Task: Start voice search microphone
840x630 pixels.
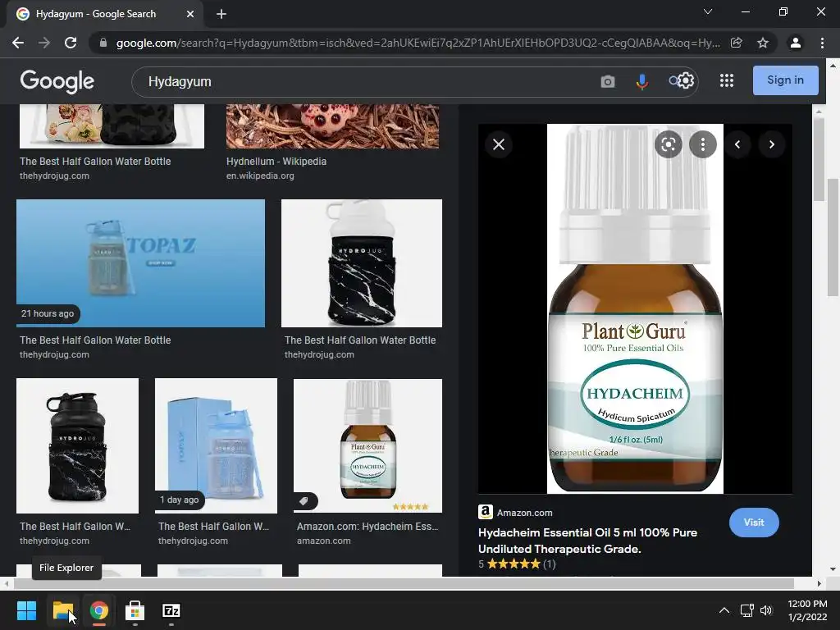Action: 641,81
